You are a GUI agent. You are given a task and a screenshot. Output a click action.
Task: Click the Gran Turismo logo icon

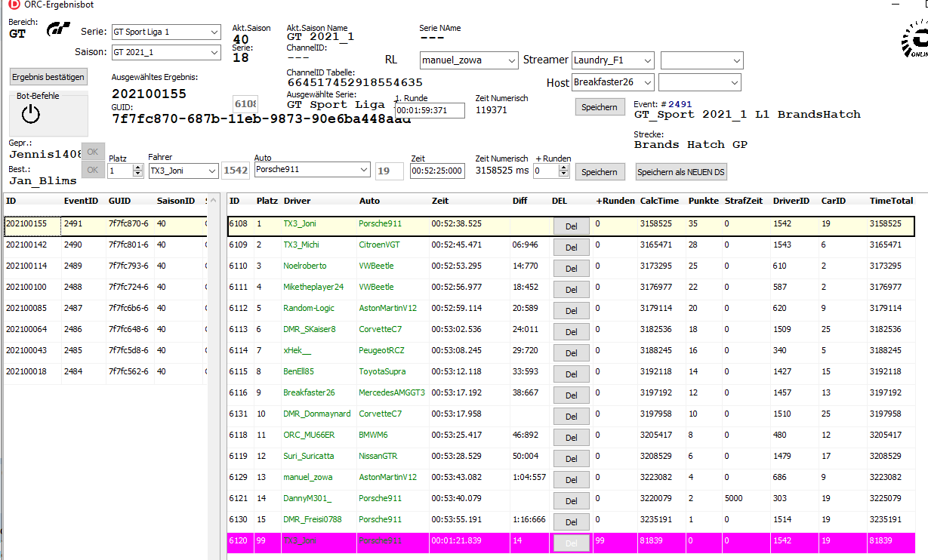click(58, 29)
